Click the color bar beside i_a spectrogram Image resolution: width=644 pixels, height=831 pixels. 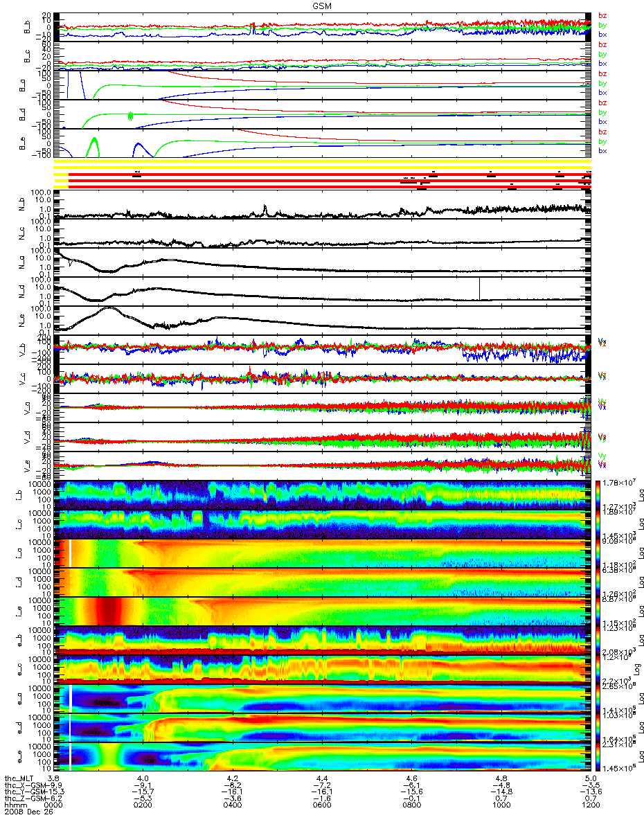(x=599, y=553)
